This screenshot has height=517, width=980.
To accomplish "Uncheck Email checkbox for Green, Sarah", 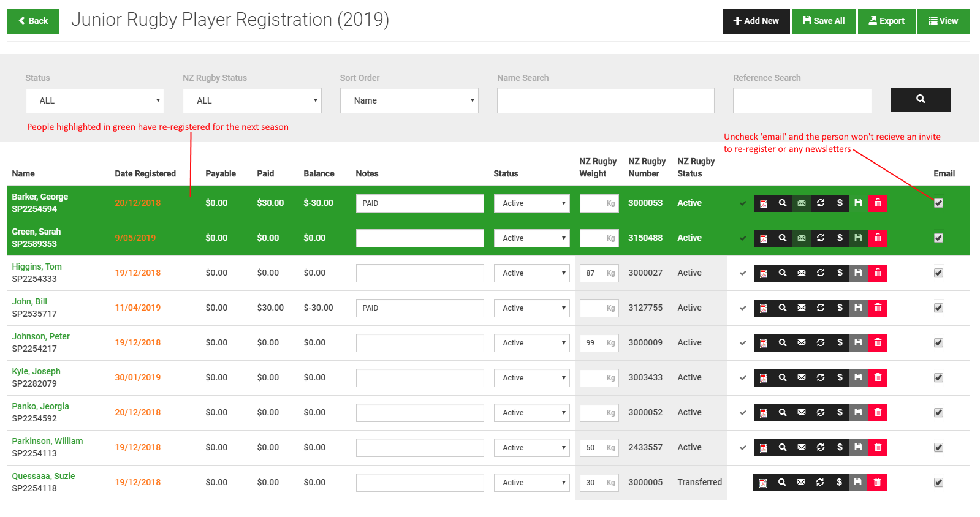I will [938, 238].
